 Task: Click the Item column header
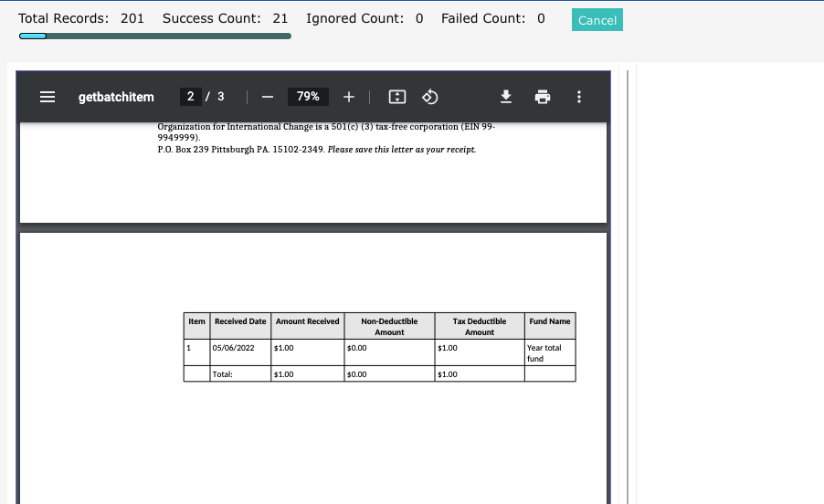pos(196,326)
